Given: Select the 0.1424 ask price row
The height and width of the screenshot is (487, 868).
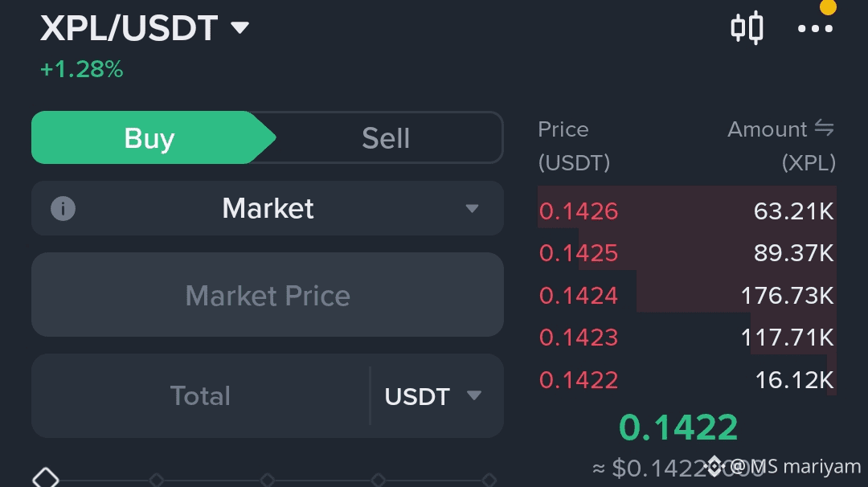Looking at the screenshot, I should click(x=686, y=295).
